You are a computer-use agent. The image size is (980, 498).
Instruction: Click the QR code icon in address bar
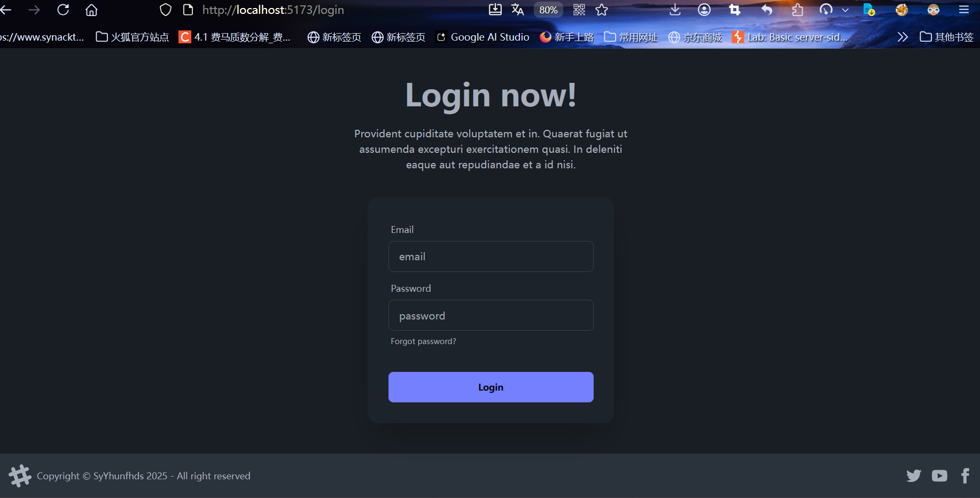579,10
